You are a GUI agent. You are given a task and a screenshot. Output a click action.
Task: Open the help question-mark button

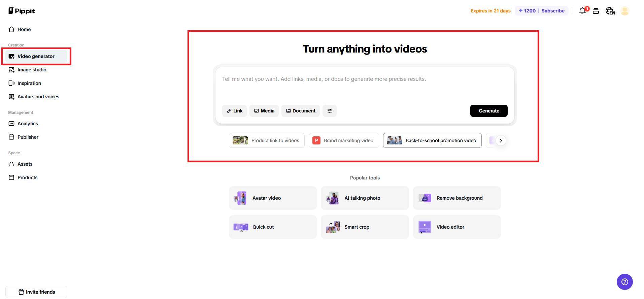pyautogui.click(x=624, y=281)
